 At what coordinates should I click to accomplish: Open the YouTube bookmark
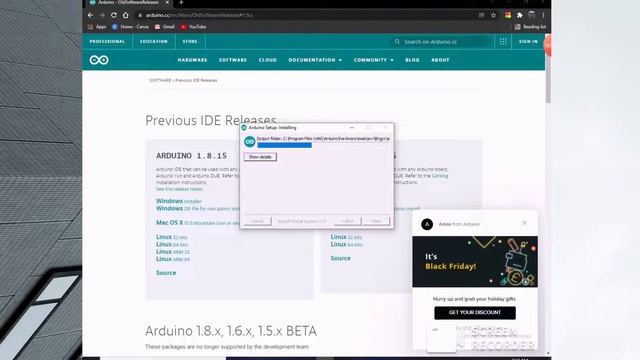[x=193, y=27]
